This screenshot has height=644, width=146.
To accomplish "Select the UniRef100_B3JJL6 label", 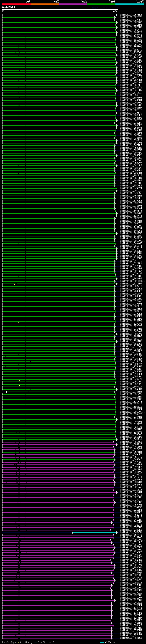I will coord(131,201).
